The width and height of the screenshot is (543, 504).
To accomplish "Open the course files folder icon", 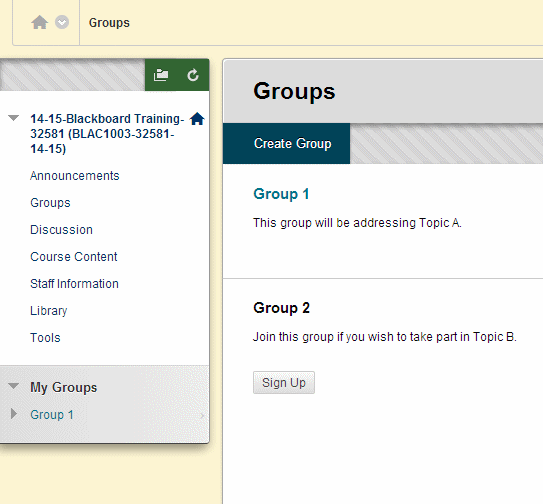I will [161, 75].
